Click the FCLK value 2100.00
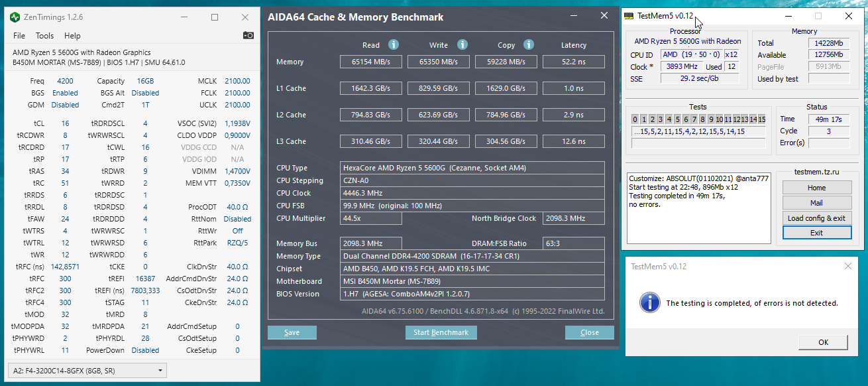Screen dimensions: 868x386 [x=237, y=93]
